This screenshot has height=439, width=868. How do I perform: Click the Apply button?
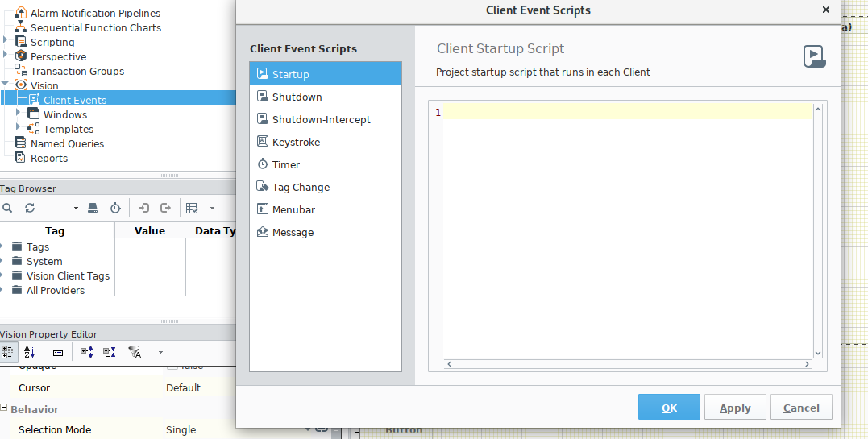point(735,408)
